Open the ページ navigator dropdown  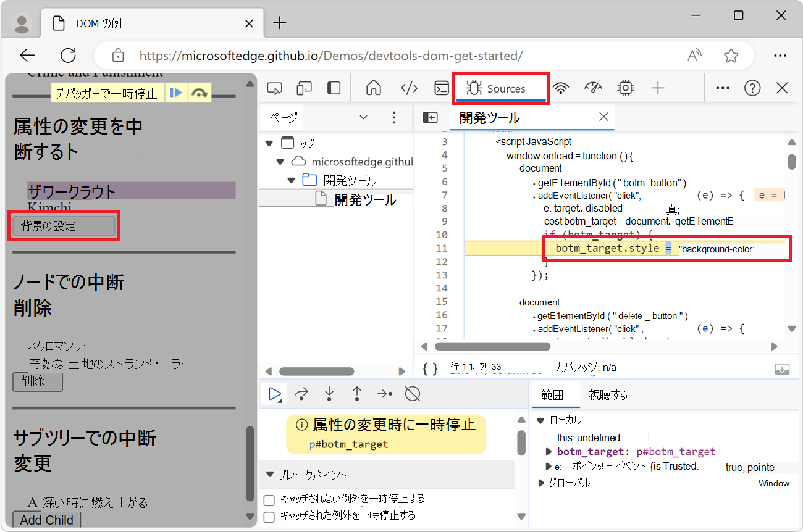pyautogui.click(x=363, y=117)
